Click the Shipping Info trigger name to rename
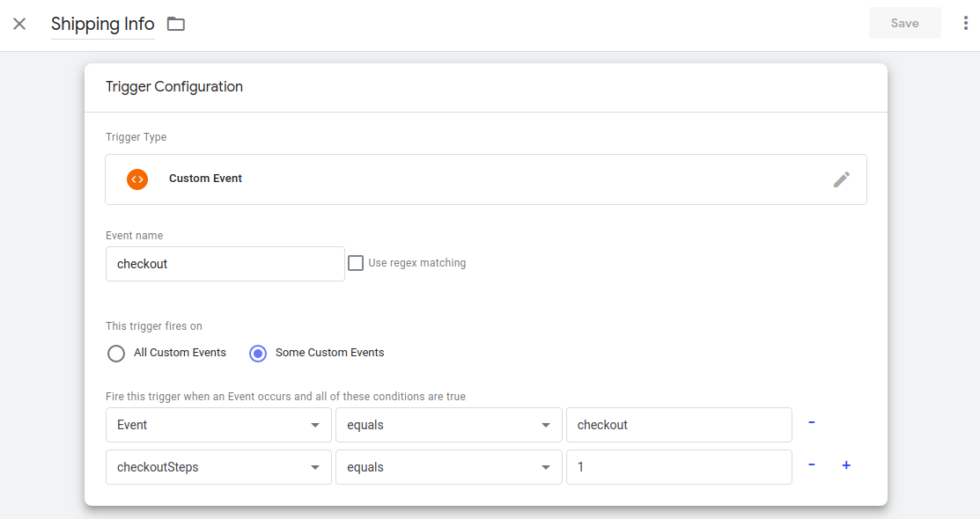Viewport: 980px width, 519px height. [x=102, y=24]
